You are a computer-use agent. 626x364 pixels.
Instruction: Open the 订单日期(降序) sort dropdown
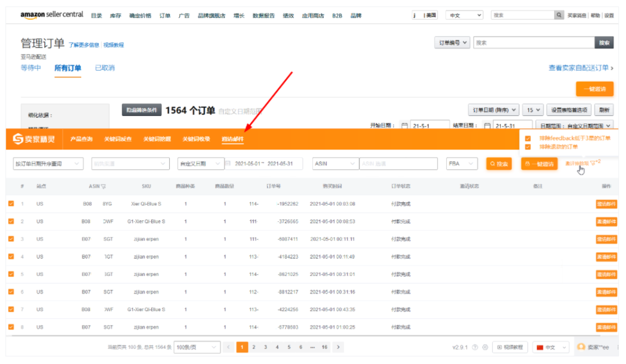[493, 110]
